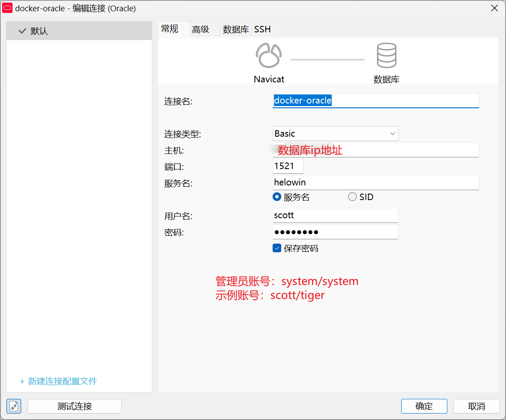This screenshot has width=506, height=420.
Task: Click the 主机 host input field
Action: tap(376, 150)
